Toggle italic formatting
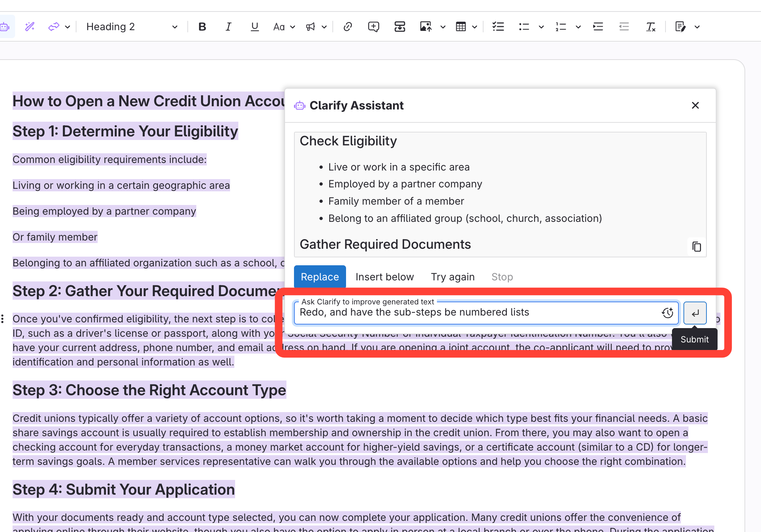The width and height of the screenshot is (761, 532). pyautogui.click(x=228, y=27)
